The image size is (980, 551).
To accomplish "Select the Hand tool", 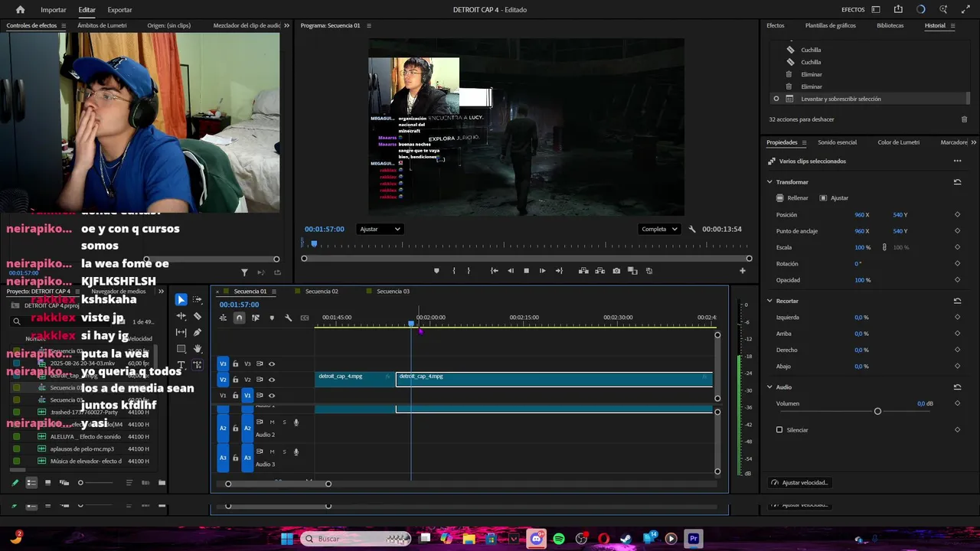I will (x=198, y=349).
